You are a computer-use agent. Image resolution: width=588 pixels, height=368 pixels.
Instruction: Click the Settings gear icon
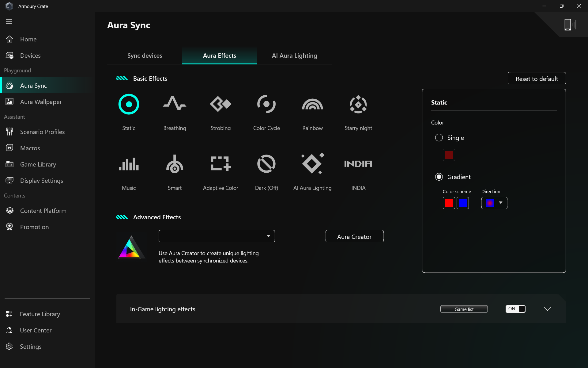point(9,347)
